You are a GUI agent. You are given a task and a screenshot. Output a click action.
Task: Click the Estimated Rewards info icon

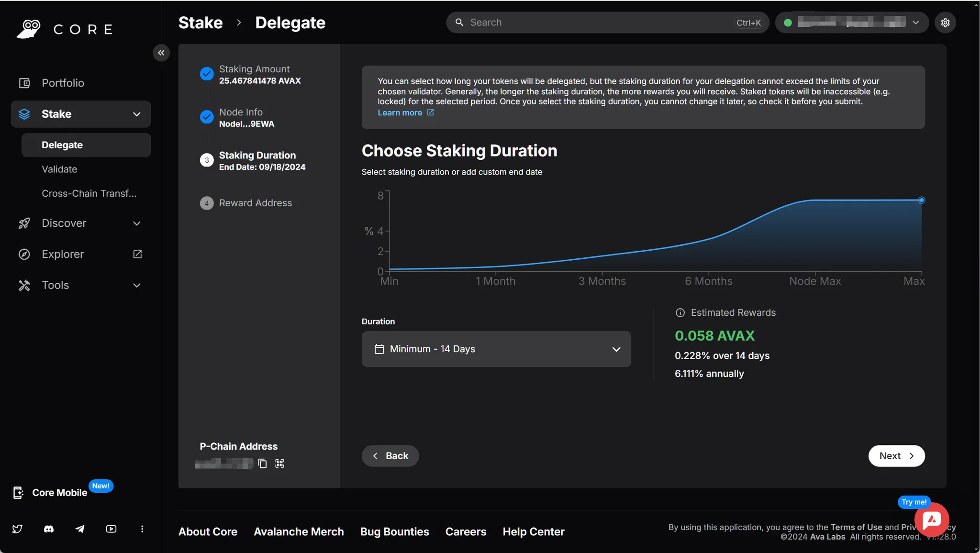click(x=679, y=313)
